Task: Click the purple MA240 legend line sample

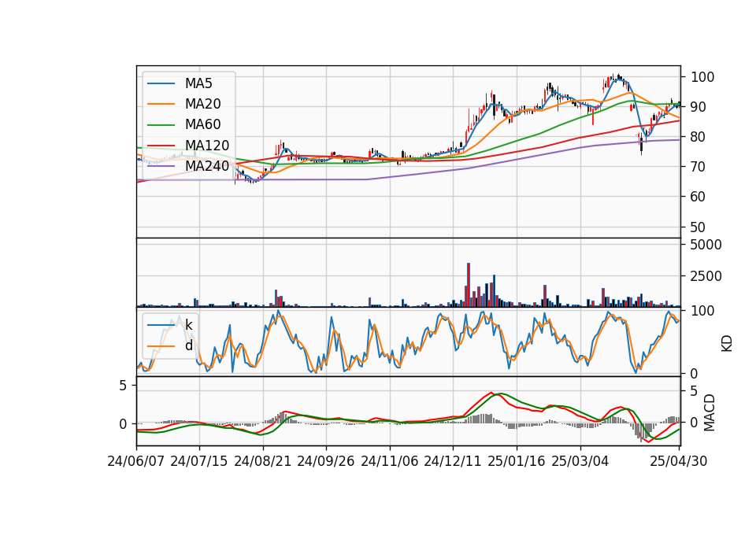Action: 161,166
